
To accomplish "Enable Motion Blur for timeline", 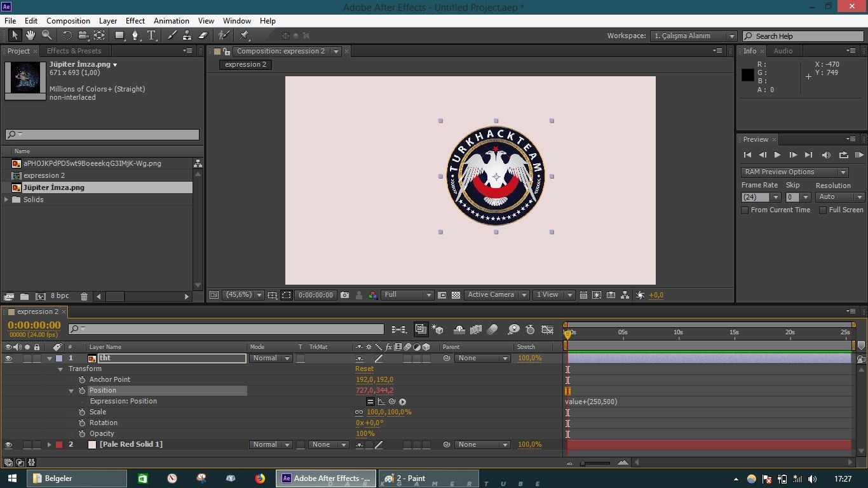I will click(492, 329).
